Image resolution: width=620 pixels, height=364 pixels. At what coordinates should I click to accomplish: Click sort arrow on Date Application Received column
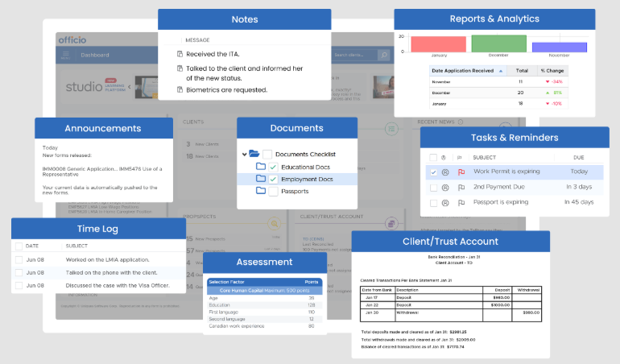click(501, 71)
